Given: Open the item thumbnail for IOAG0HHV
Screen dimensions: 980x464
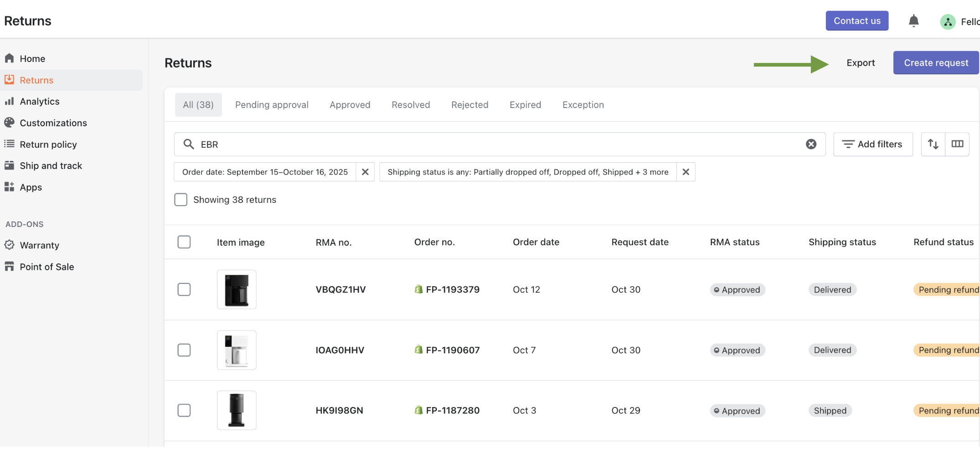Looking at the screenshot, I should click(237, 350).
